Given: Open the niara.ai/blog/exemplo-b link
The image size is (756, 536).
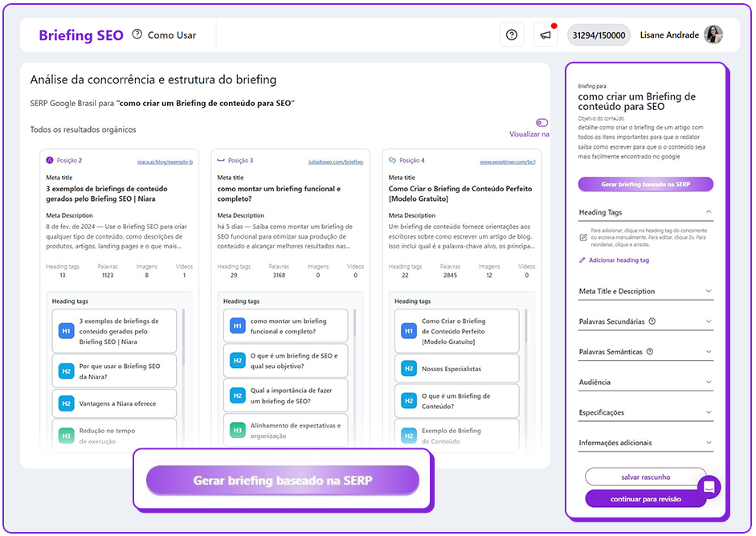Looking at the screenshot, I should pyautogui.click(x=165, y=162).
